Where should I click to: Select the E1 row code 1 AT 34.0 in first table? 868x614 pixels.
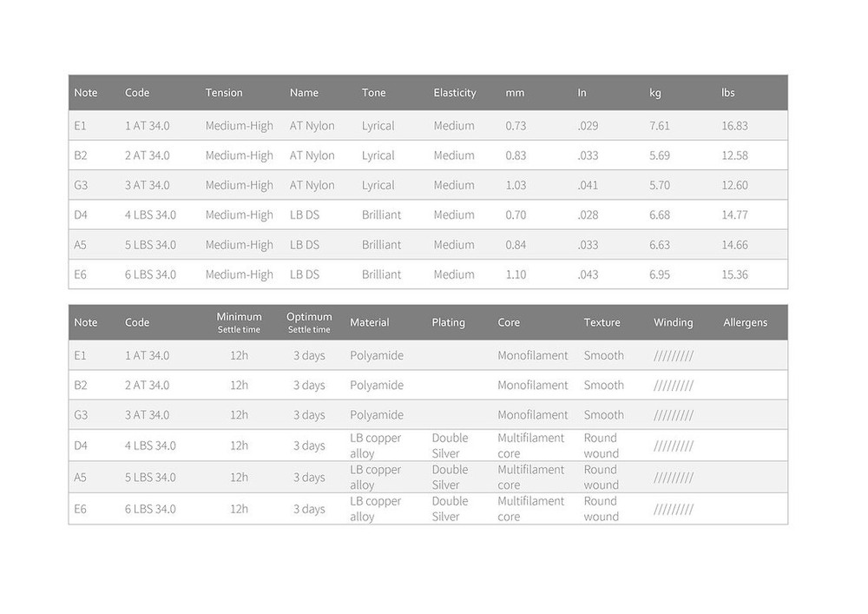pos(147,126)
